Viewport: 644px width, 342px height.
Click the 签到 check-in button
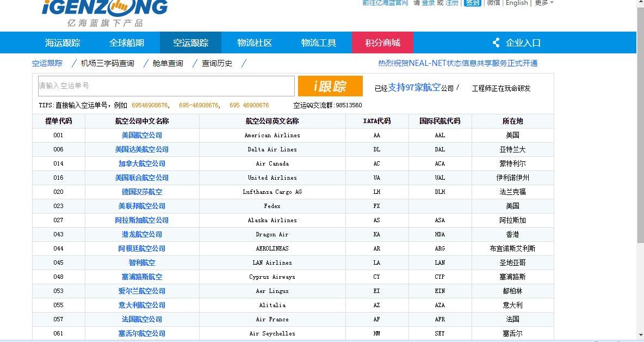pyautogui.click(x=472, y=3)
